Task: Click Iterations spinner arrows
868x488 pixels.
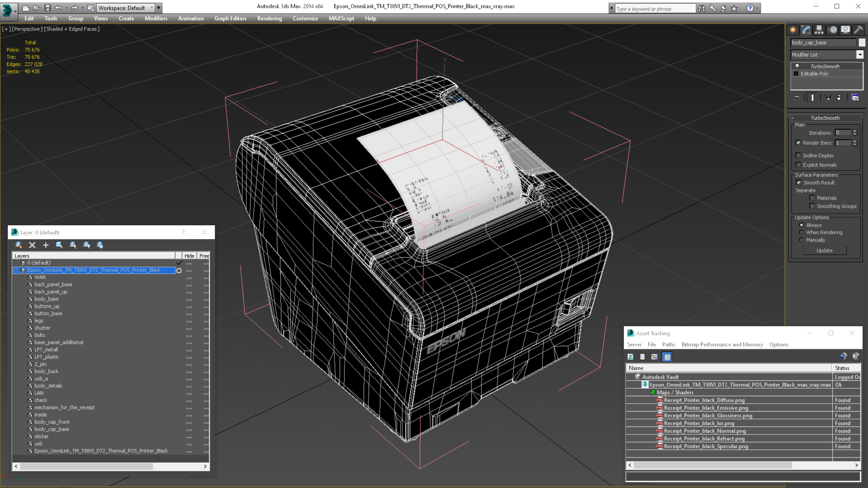Action: [855, 133]
